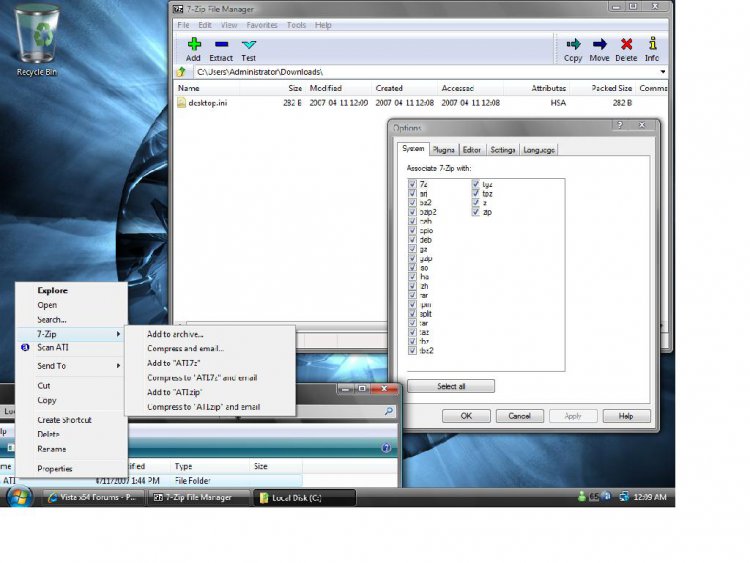Expand the Send To submenu

click(x=72, y=366)
